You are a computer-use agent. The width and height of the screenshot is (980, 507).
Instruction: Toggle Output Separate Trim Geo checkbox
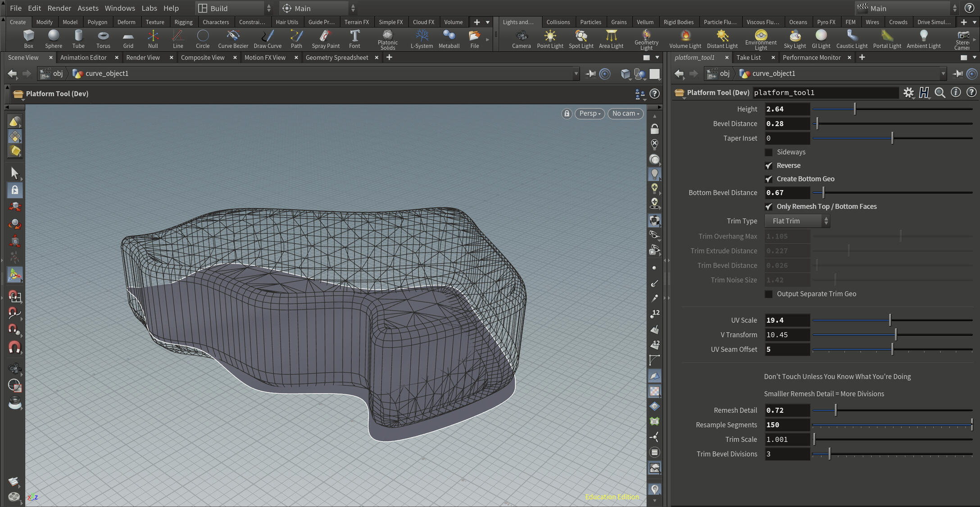(769, 294)
